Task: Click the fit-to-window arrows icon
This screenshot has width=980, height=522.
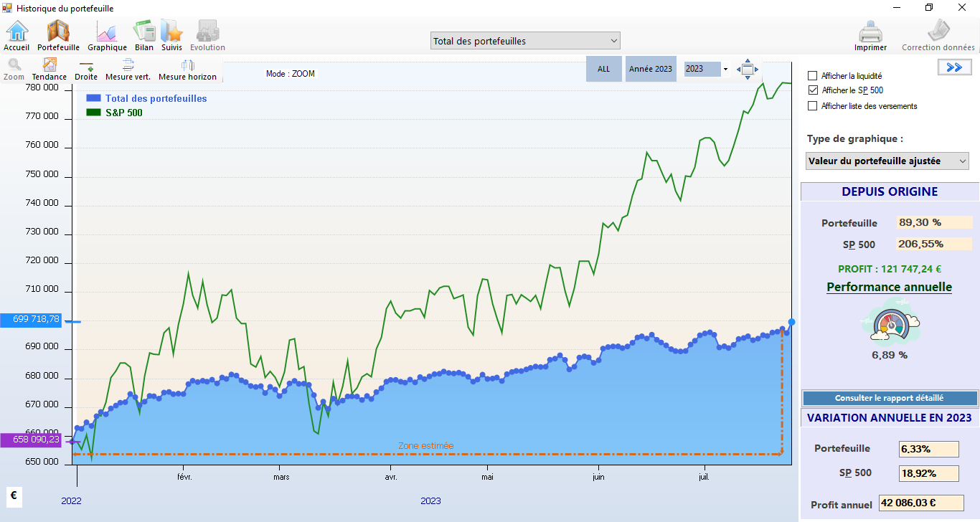Action: [x=747, y=69]
